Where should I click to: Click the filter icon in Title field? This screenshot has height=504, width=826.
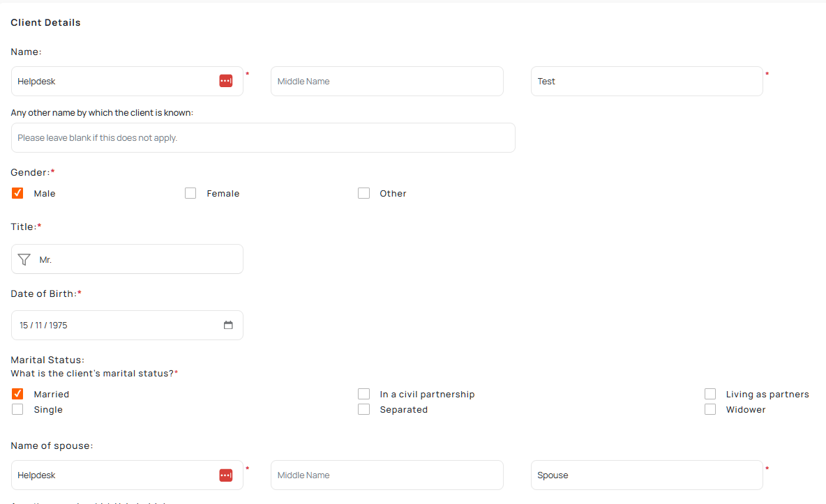(24, 259)
